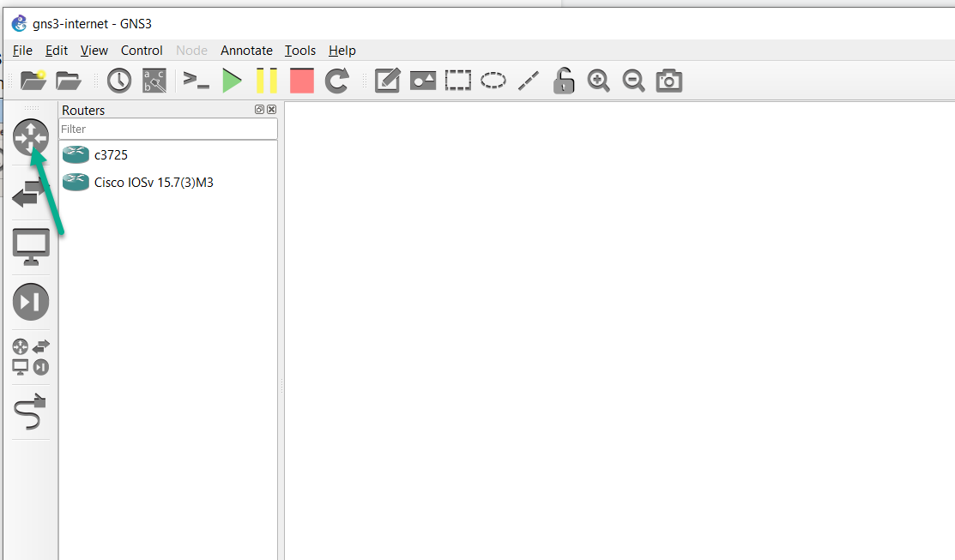Suspend all nodes with yellow pause
This screenshot has height=560, width=955.
[267, 81]
